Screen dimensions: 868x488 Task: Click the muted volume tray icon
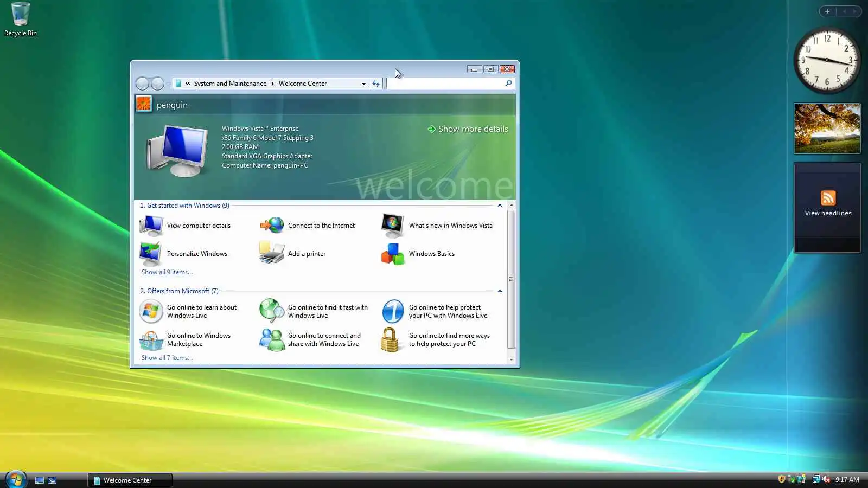826,479
